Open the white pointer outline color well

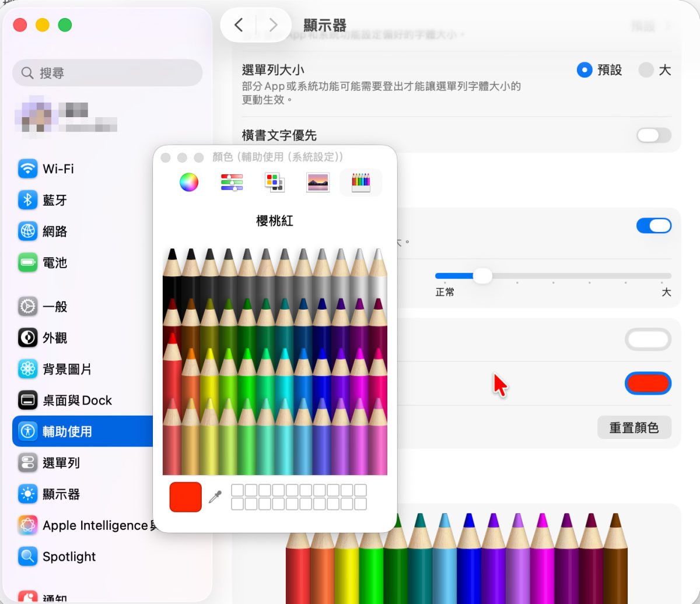[x=648, y=339]
